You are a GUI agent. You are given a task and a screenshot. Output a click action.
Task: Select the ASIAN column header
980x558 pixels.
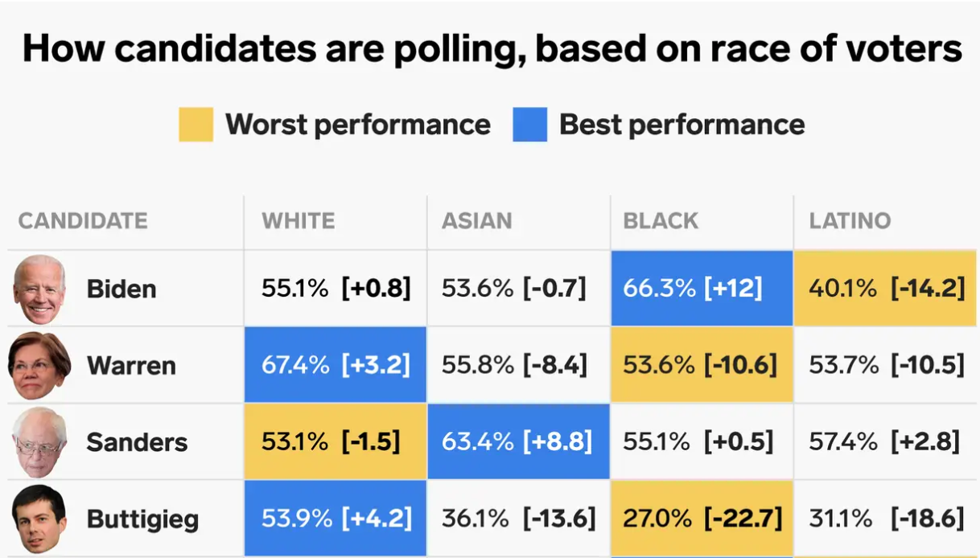pyautogui.click(x=476, y=221)
